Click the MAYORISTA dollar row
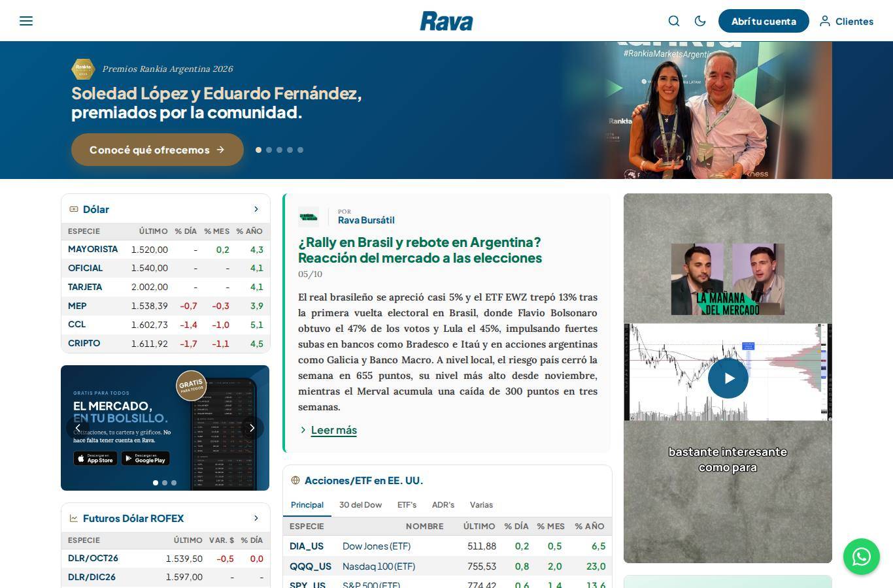 point(165,250)
